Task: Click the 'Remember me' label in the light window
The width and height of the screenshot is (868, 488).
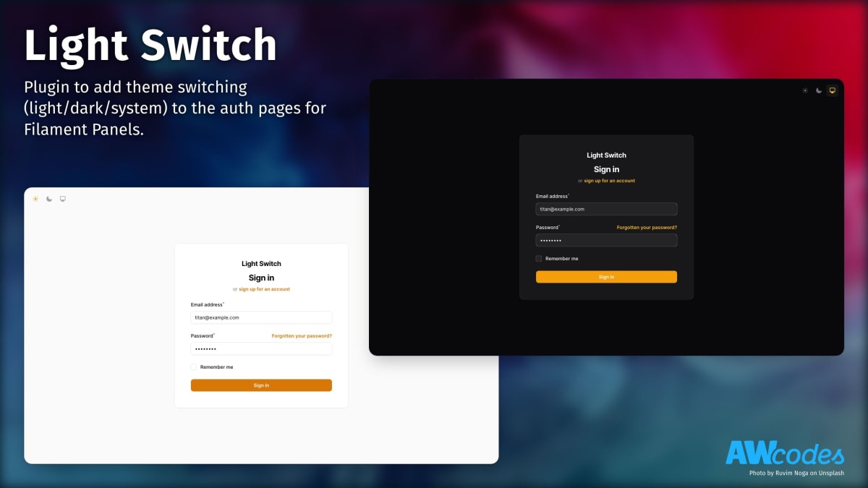Action: coord(216,367)
